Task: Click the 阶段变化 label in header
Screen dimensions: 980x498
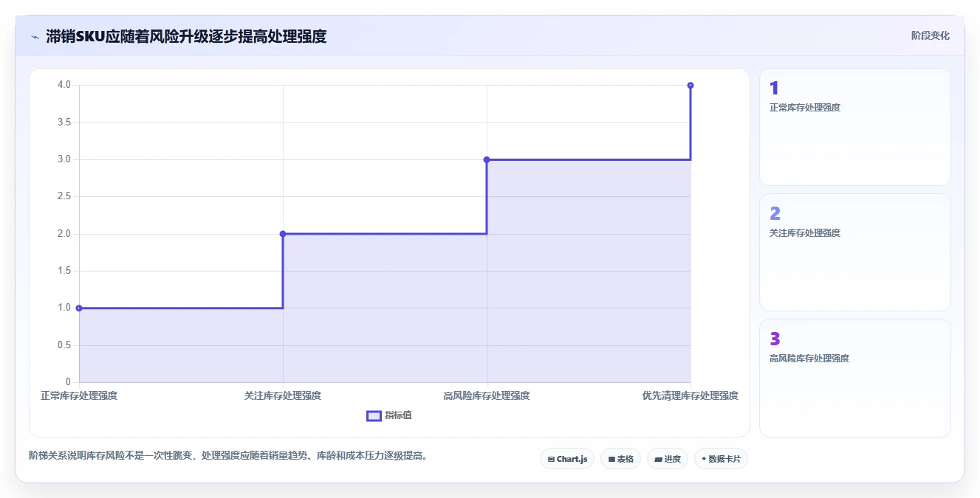Action: pos(930,35)
